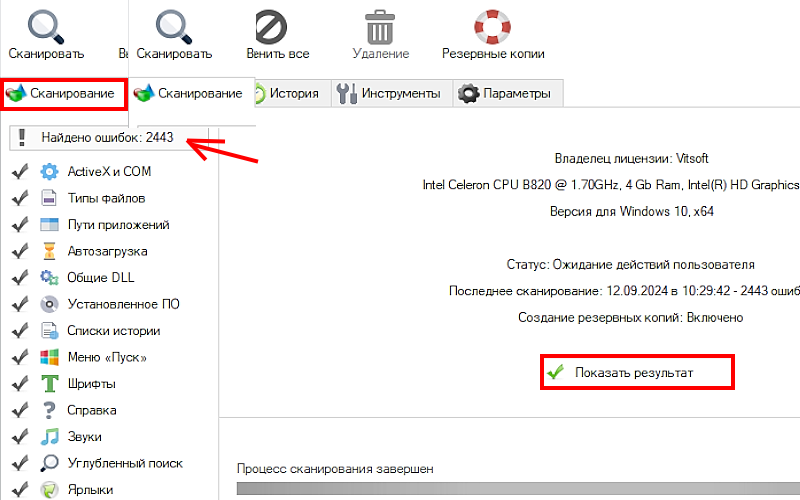Click Создание резервных копий: Включено text

(631, 317)
